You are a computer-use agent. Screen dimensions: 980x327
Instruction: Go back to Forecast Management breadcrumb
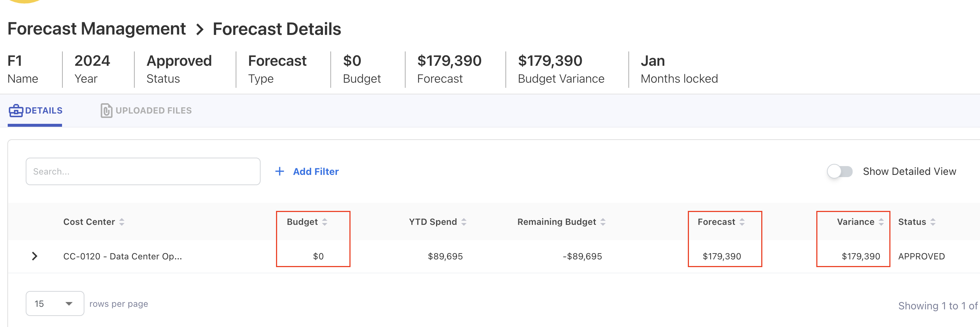(x=97, y=29)
